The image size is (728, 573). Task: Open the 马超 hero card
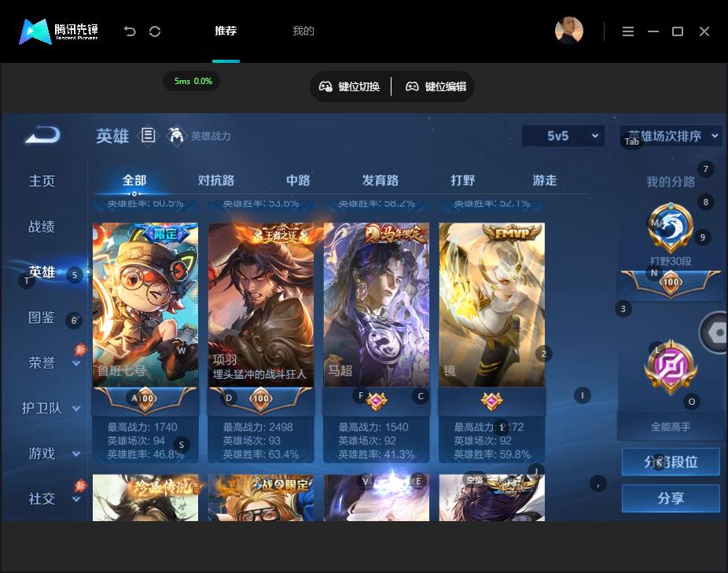[x=377, y=305]
